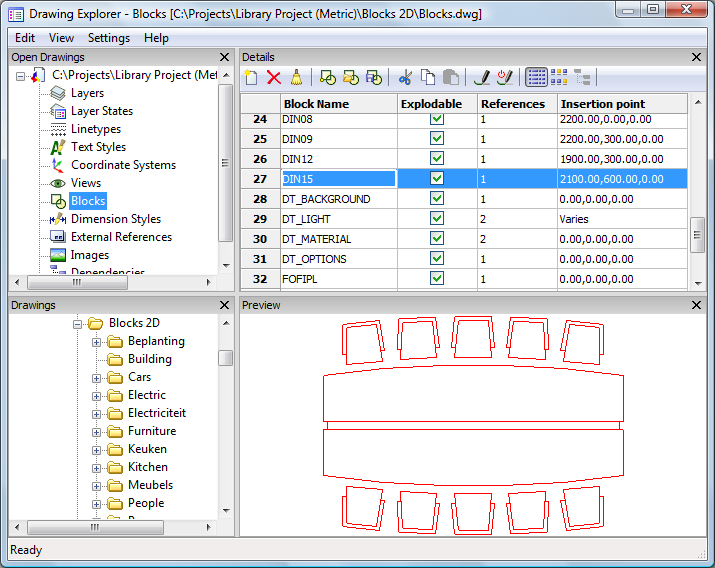Image resolution: width=715 pixels, height=568 pixels.
Task: Switch to Detail view icon
Action: pyautogui.click(x=536, y=77)
